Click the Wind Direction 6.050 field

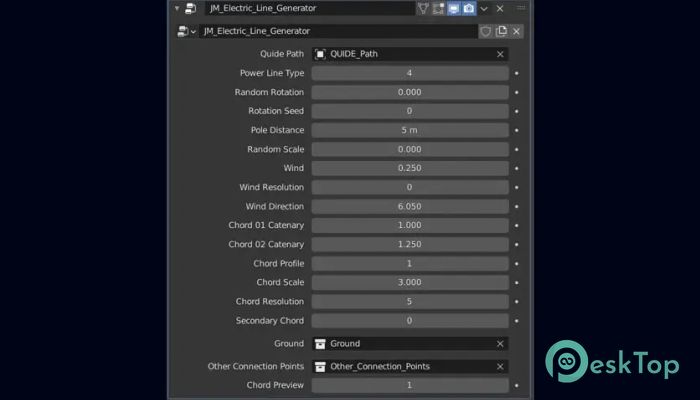(410, 207)
